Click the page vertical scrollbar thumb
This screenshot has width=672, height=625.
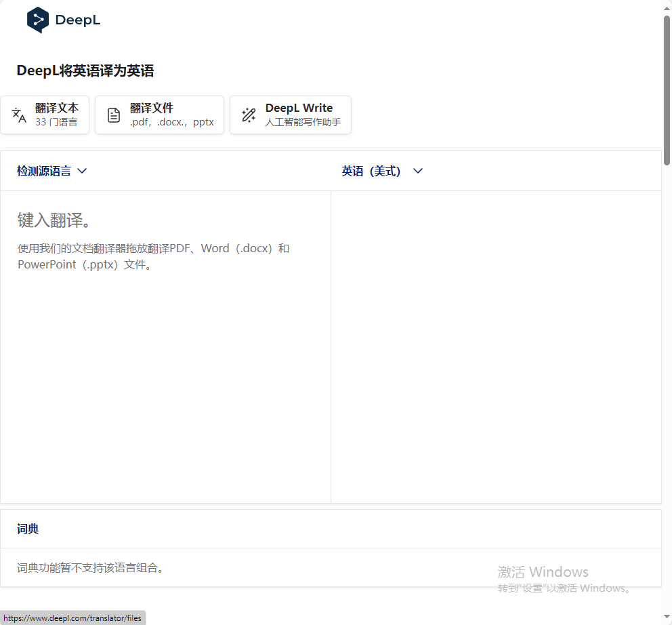667,90
